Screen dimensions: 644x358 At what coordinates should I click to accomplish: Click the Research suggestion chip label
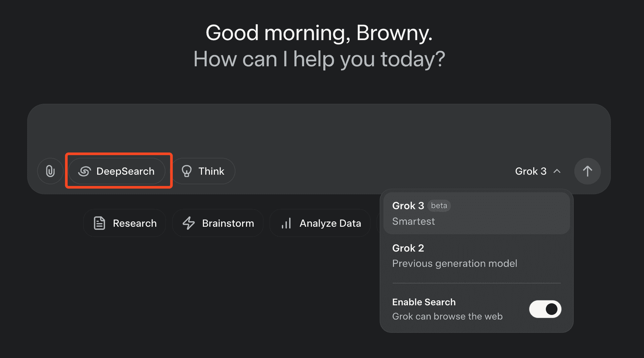(x=135, y=223)
